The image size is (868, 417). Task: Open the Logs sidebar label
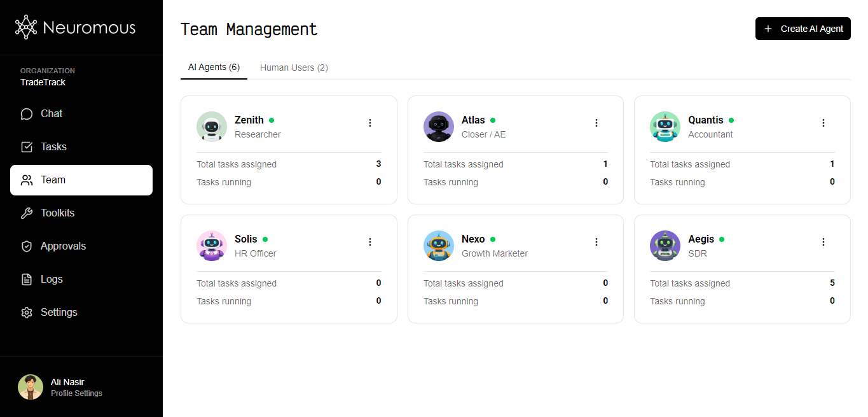pyautogui.click(x=52, y=279)
